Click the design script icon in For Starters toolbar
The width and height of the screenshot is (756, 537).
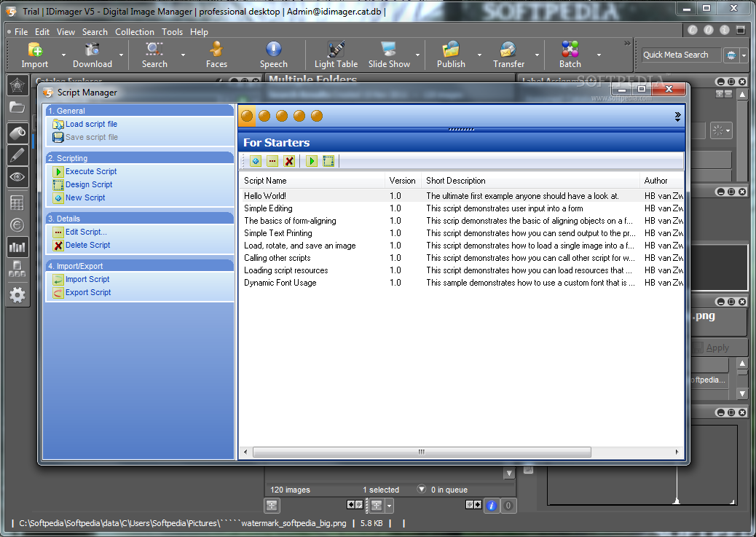[x=328, y=161]
